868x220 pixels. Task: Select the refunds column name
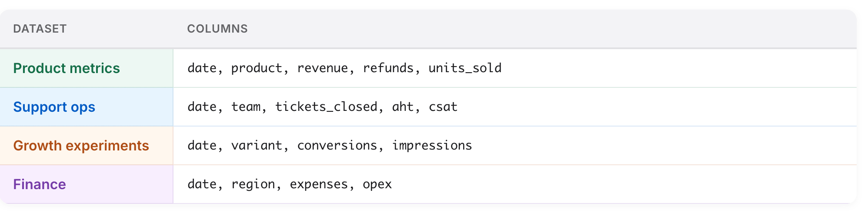click(388, 68)
